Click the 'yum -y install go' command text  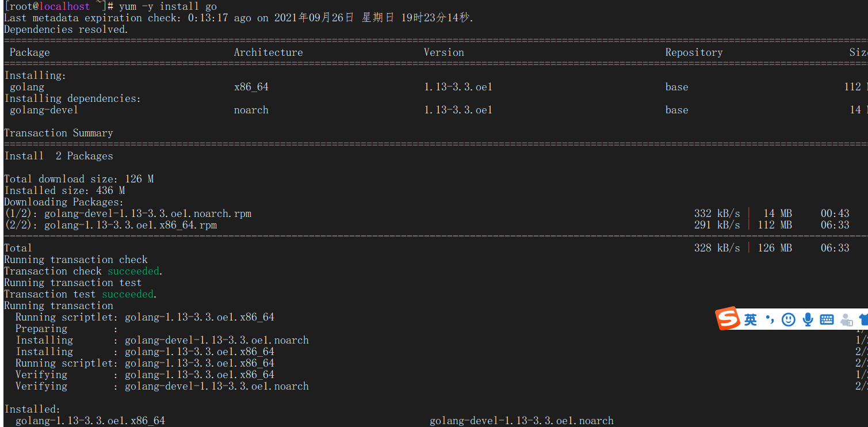point(168,6)
